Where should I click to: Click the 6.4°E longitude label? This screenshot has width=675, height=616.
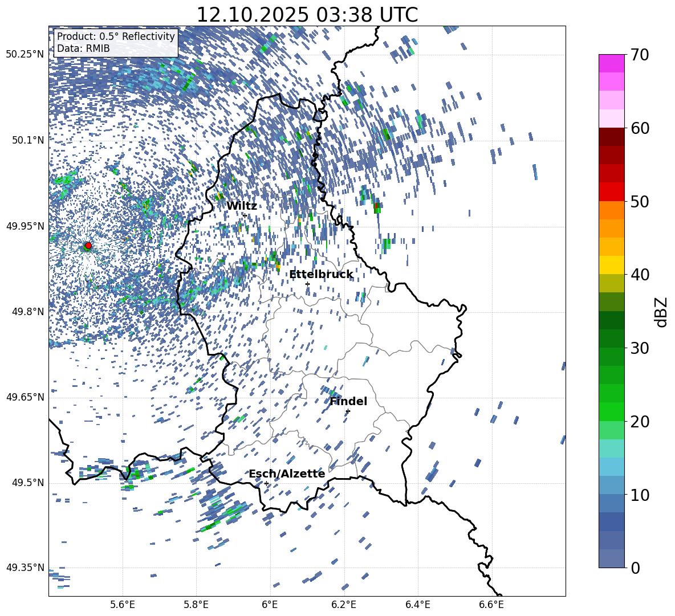click(x=417, y=605)
